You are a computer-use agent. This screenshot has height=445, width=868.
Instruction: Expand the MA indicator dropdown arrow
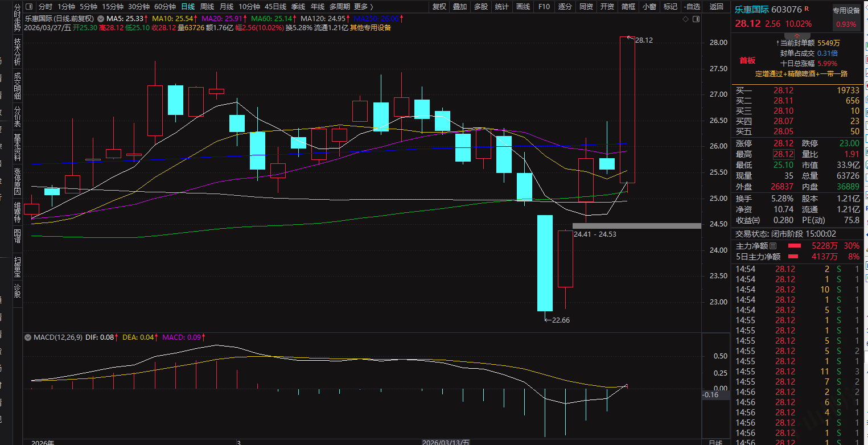coord(102,19)
